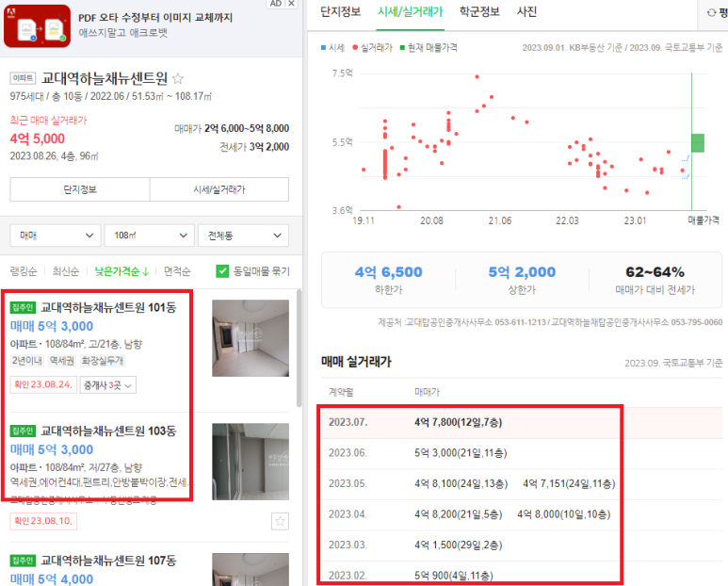Click the 확인 23.08.24. confirmation badge
Screen dimensions: 728x586
pos(43,385)
